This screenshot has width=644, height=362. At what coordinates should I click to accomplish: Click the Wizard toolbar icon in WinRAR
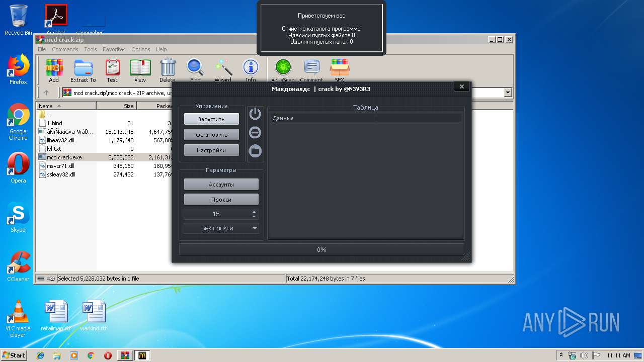click(x=223, y=71)
